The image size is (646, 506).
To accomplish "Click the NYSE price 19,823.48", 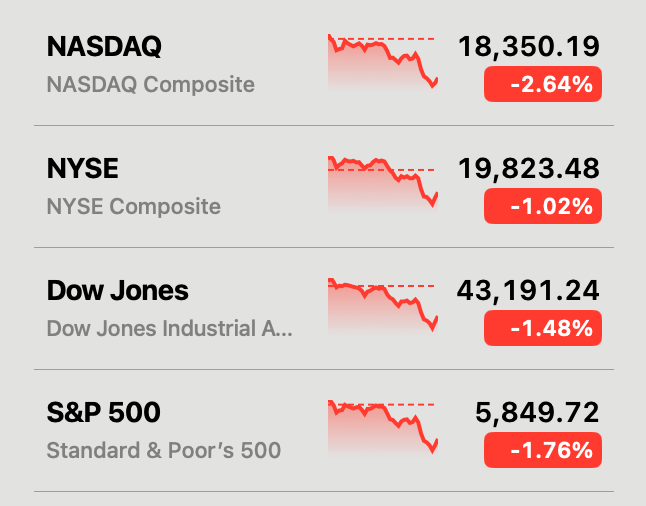I will click(529, 169).
